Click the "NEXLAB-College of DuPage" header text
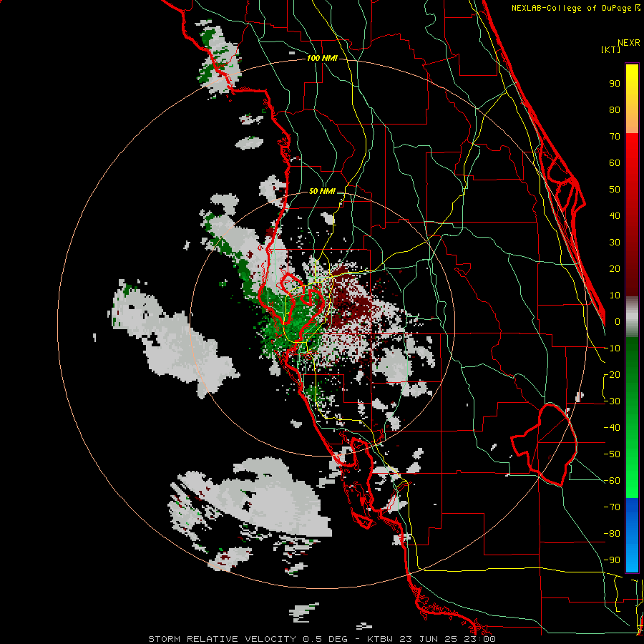The width and height of the screenshot is (644, 644). 572,8
